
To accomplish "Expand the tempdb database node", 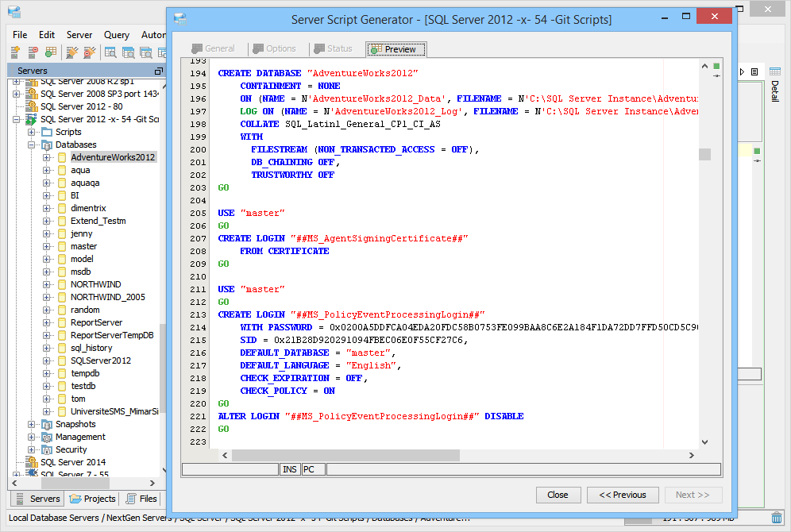I will coord(46,374).
